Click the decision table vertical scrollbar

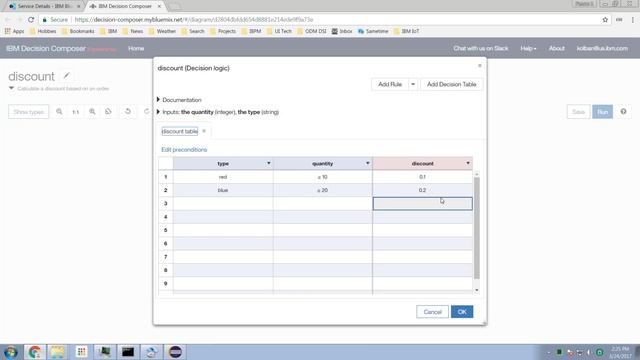click(x=476, y=228)
